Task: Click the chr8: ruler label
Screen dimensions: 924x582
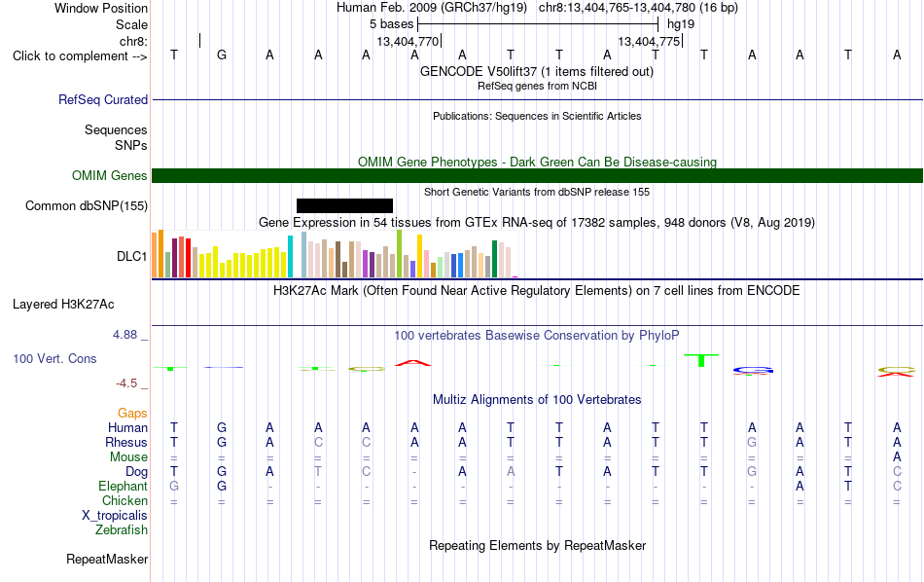Action: pos(133,41)
